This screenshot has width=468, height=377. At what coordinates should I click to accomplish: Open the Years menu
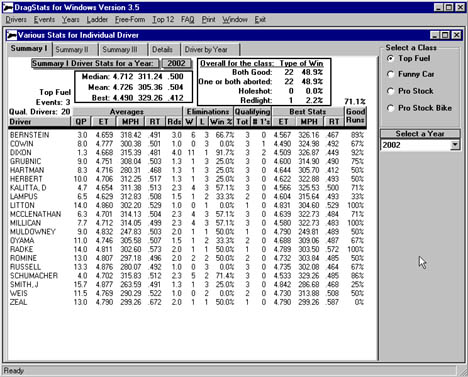coord(70,20)
